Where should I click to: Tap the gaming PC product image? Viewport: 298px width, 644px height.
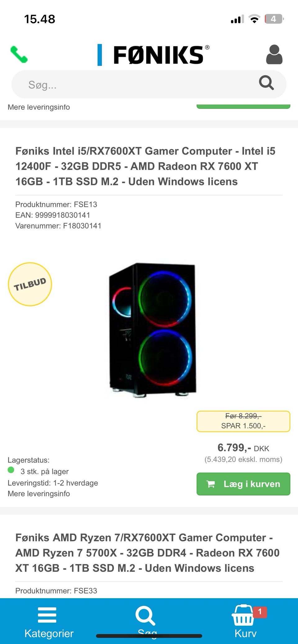tap(152, 330)
